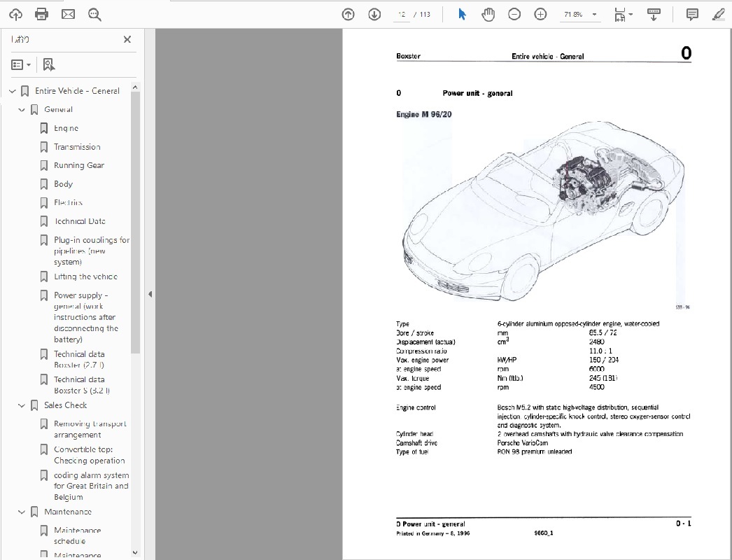Open coding alarm system bookmark
732x560 pixels.
point(91,486)
